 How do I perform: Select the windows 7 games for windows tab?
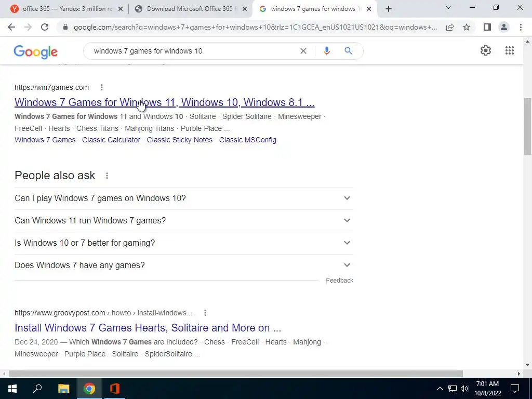pyautogui.click(x=314, y=9)
